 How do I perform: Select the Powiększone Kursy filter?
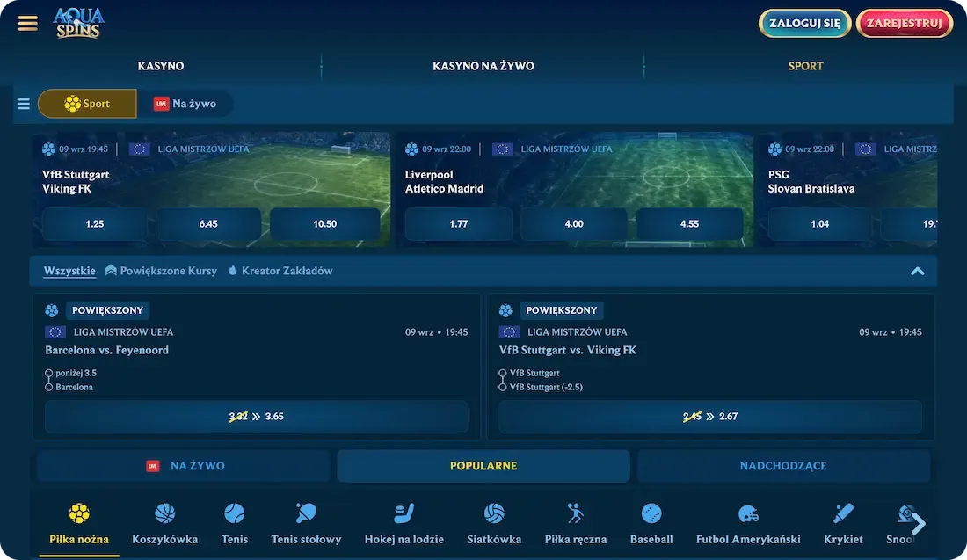[x=162, y=271]
